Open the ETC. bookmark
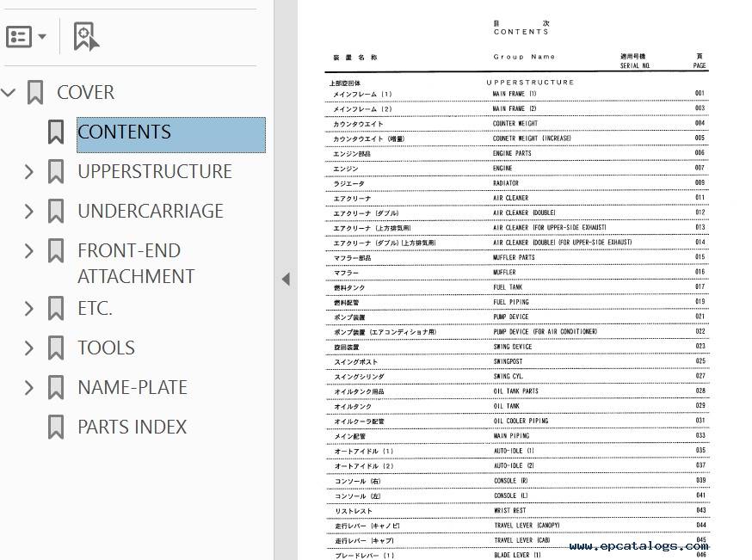 (95, 308)
